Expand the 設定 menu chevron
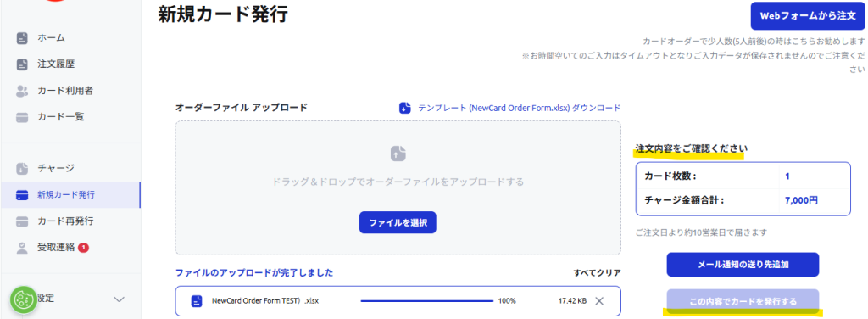868x319 pixels. 119,299
